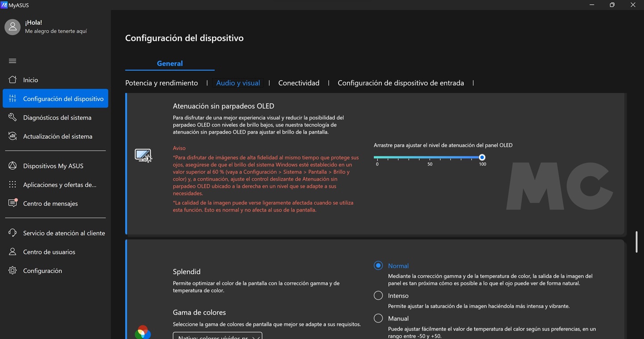Viewport: 644px width, 339px height.
Task: Open Centro de usuarios in sidebar
Action: pos(49,252)
